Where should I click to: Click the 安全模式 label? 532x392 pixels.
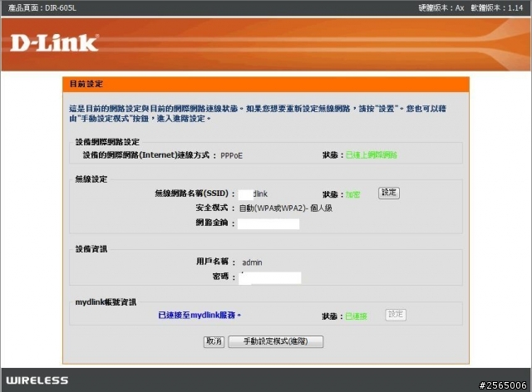pyautogui.click(x=212, y=208)
